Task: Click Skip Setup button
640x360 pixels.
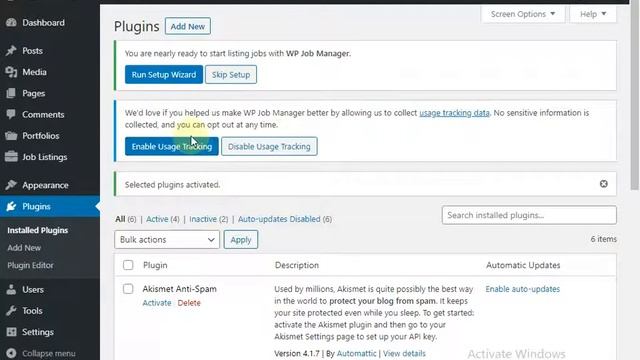Action: point(231,75)
